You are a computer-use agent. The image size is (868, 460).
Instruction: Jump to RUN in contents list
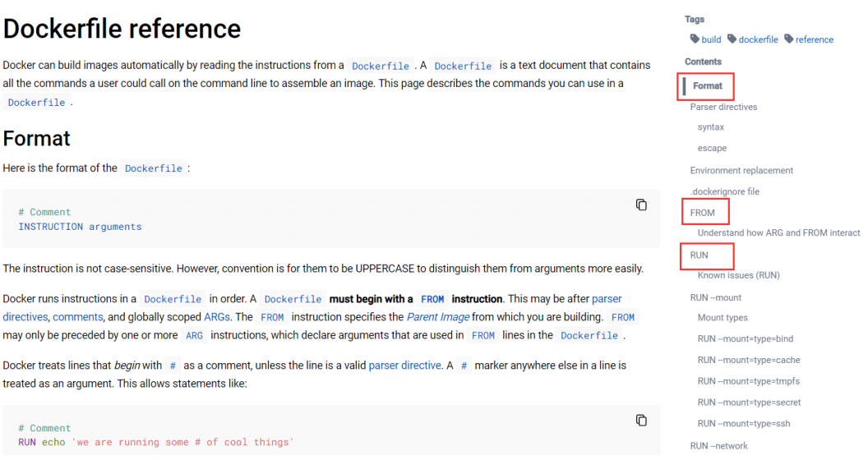coord(699,255)
